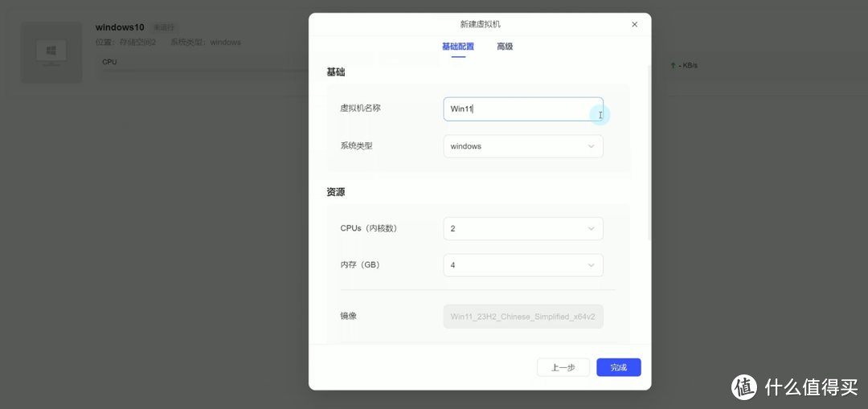Click the 基础 section heading

335,72
